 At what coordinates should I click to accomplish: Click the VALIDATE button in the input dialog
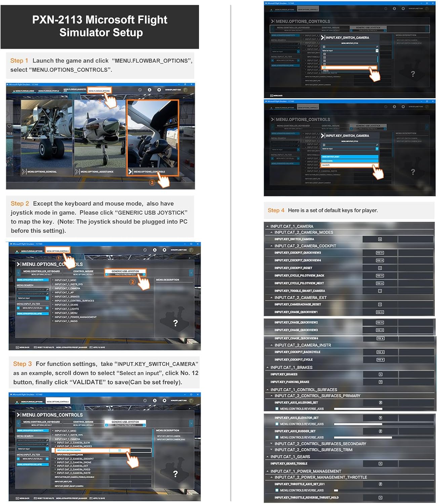click(350, 165)
